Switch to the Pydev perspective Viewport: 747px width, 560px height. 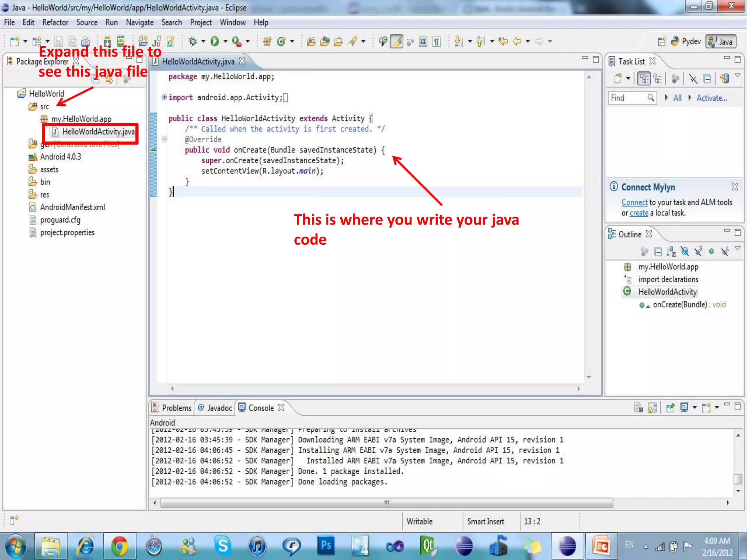pyautogui.click(x=686, y=42)
